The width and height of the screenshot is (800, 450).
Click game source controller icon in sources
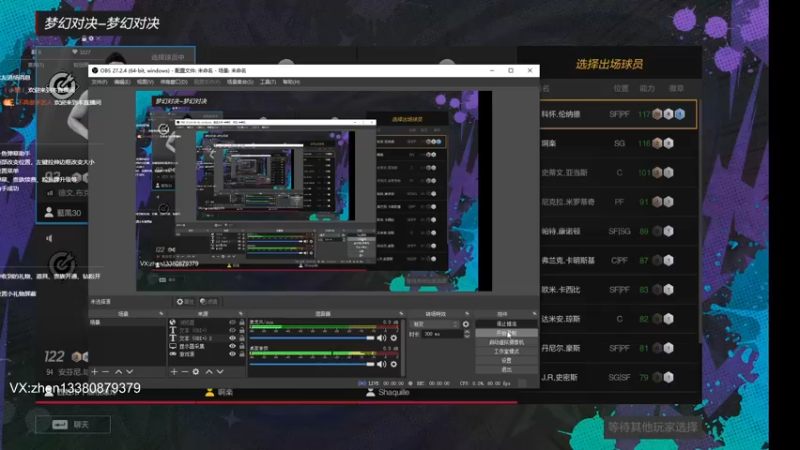[173, 354]
